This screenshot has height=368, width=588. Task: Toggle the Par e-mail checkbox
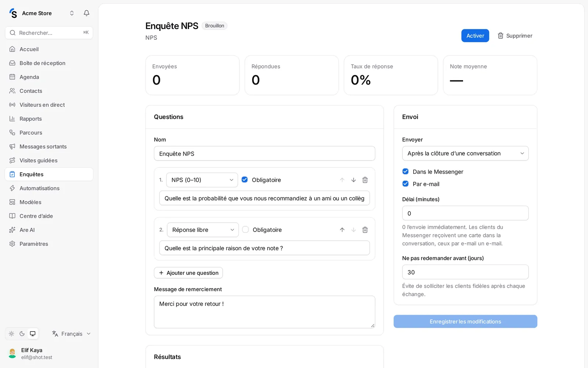tap(405, 184)
